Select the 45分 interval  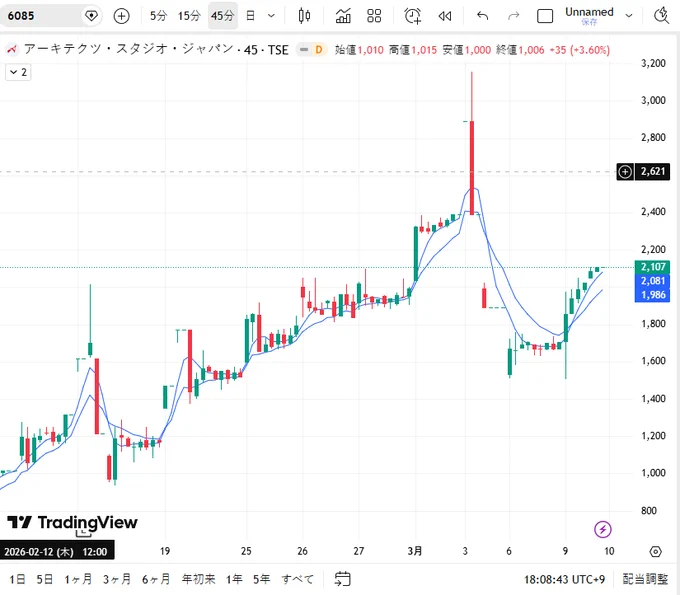coord(222,16)
